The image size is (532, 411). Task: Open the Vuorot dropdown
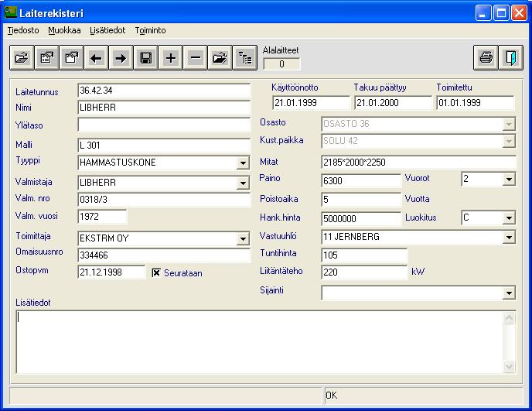coord(509,180)
